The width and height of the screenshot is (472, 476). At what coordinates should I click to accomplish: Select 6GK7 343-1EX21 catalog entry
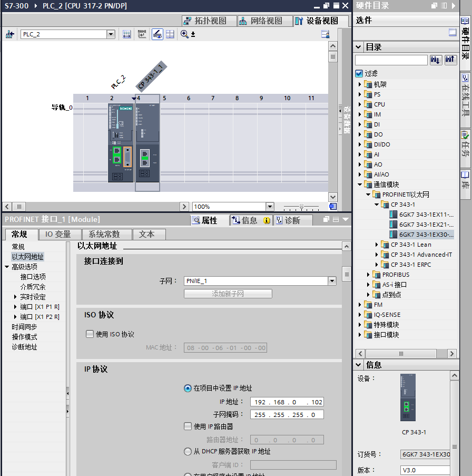[426, 225]
